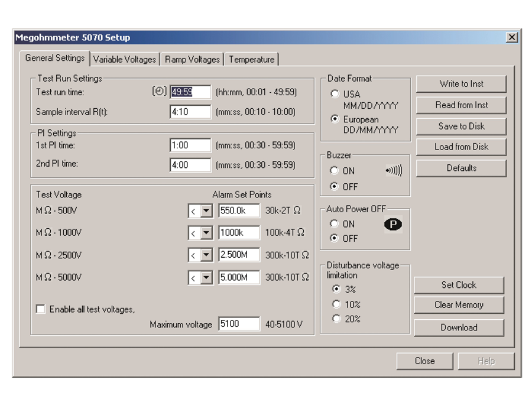Select USA MM/DD/YYYY date format

point(336,94)
